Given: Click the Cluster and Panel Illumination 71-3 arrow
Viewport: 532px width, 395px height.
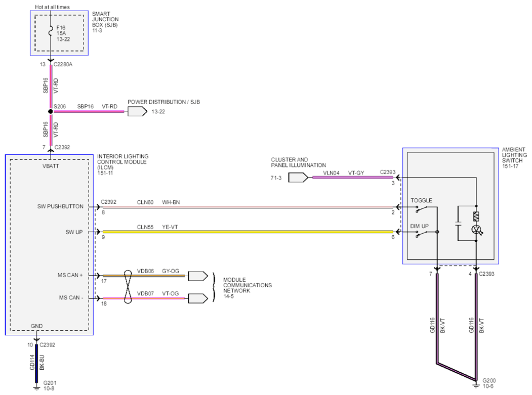Looking at the screenshot, I should point(298,178).
